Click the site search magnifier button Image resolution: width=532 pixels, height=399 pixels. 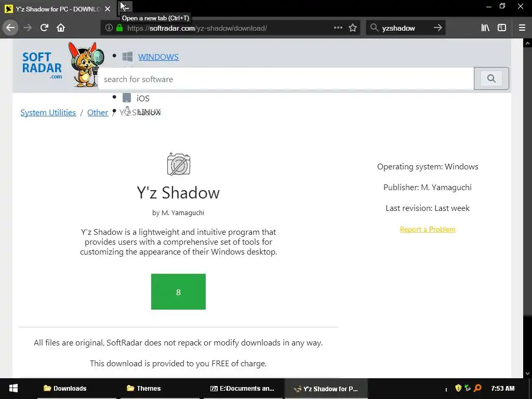point(491,79)
